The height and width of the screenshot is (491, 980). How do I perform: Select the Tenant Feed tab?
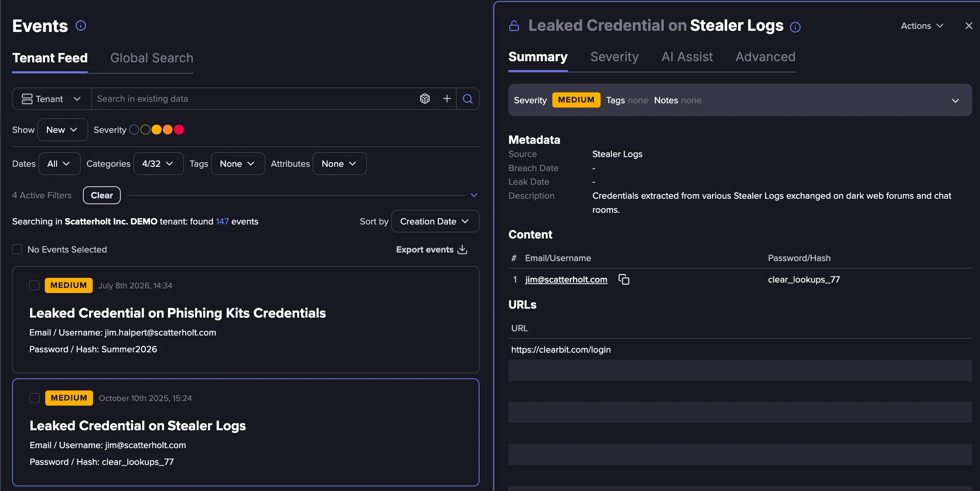(x=50, y=58)
